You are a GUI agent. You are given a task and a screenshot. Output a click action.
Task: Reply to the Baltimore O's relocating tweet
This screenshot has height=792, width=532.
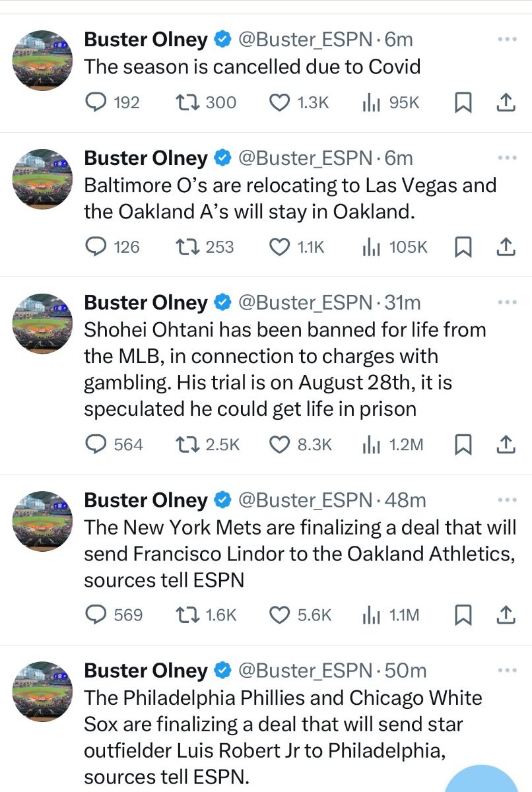coord(97,247)
